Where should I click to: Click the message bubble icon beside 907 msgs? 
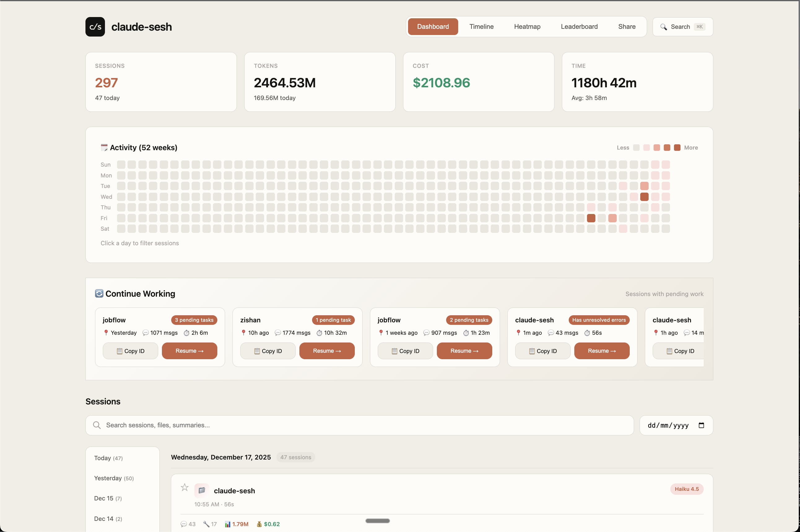point(426,333)
